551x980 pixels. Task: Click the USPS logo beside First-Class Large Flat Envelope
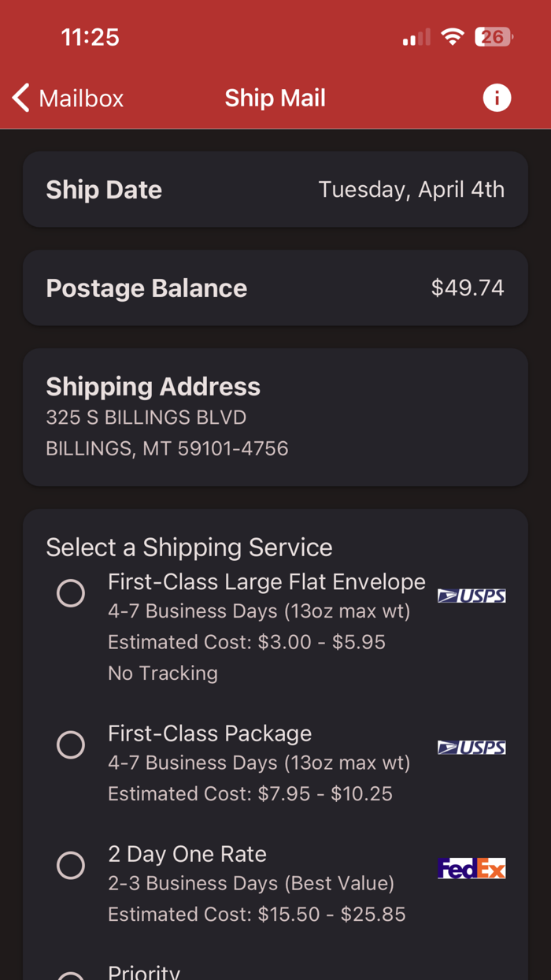pyautogui.click(x=471, y=596)
